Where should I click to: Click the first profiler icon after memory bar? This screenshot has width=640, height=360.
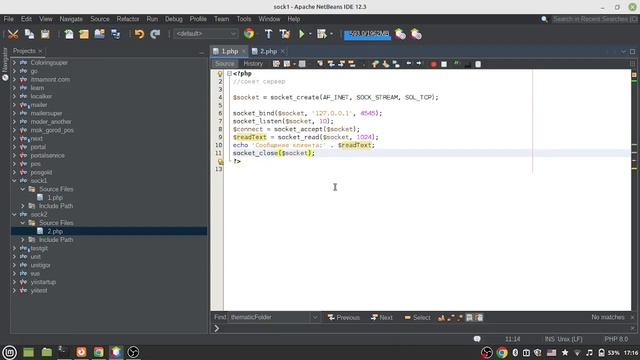pyautogui.click(x=400, y=34)
